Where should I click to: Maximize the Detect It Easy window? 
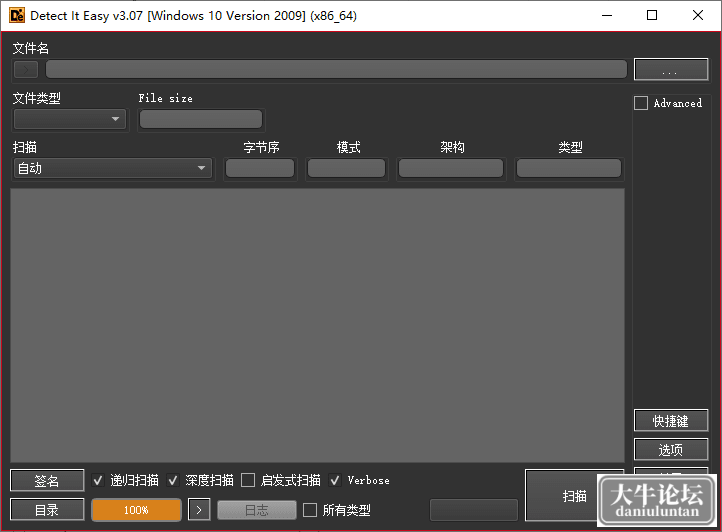(x=652, y=15)
